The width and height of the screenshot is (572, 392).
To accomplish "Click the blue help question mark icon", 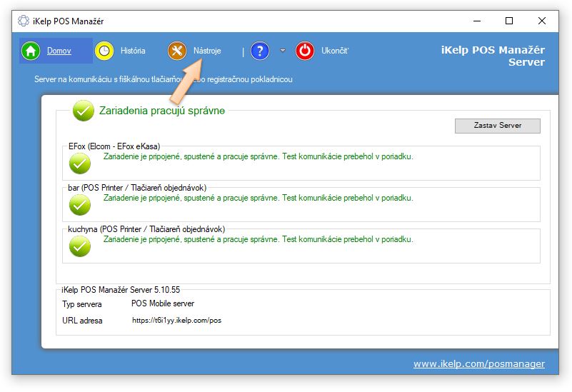I will [260, 51].
